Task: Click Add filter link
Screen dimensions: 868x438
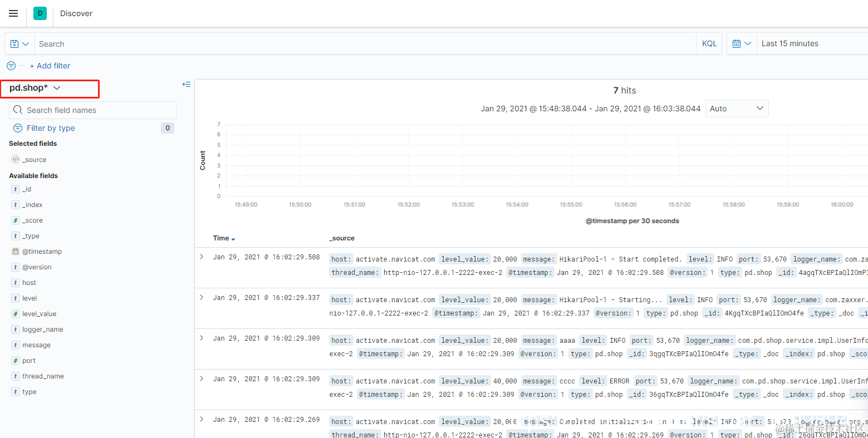Action: 50,66
